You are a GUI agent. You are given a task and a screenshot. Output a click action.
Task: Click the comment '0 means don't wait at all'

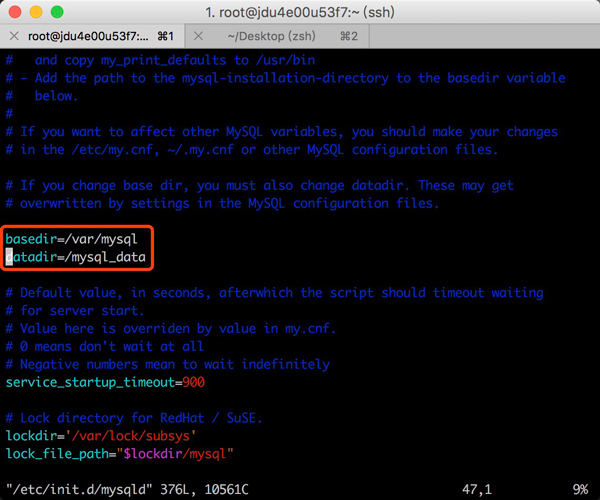pyautogui.click(x=104, y=347)
